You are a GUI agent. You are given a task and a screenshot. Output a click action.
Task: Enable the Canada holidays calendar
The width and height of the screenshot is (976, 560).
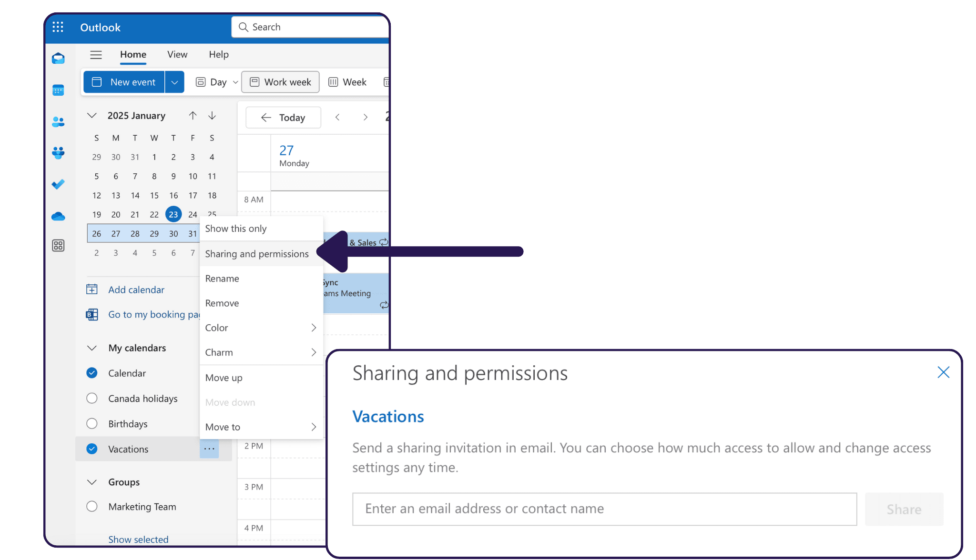click(x=92, y=398)
